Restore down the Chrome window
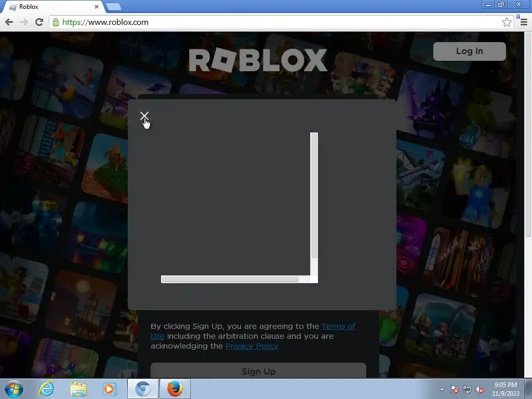The image size is (532, 399). point(501,4)
